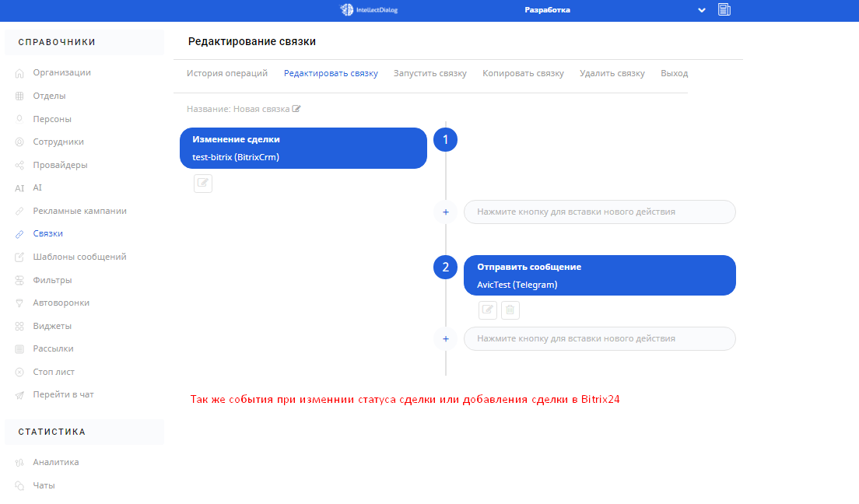Expand the Разработка workspace dropdown arrow
This screenshot has width=859, height=504.
(x=701, y=10)
